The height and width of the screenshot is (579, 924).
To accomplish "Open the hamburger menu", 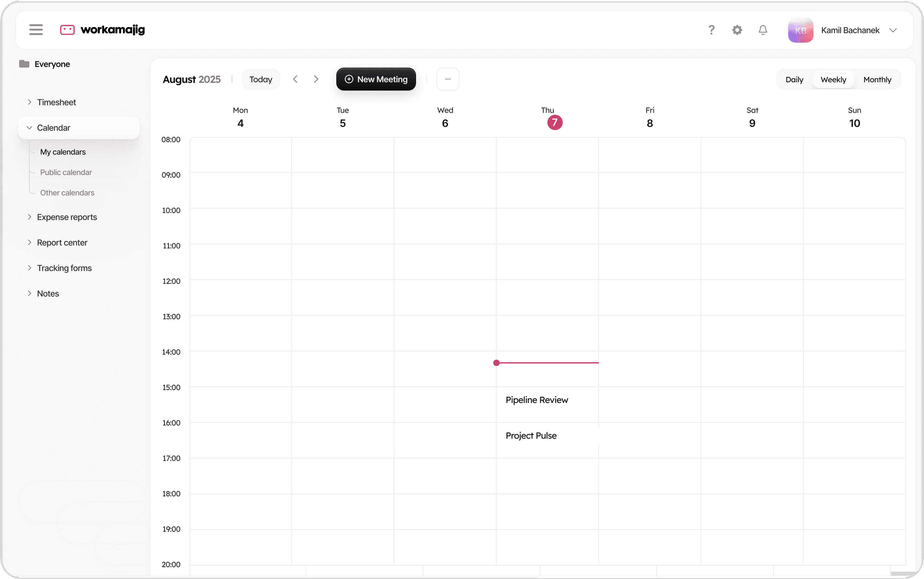I will [x=36, y=30].
